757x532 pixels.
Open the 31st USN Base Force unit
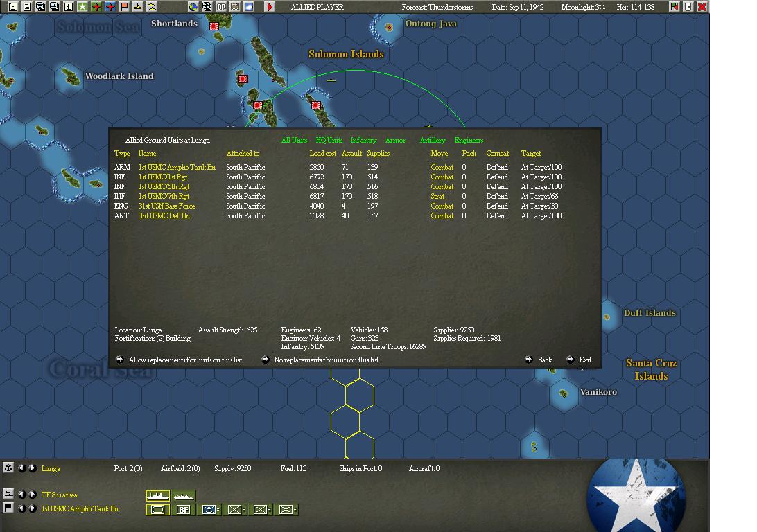166,206
